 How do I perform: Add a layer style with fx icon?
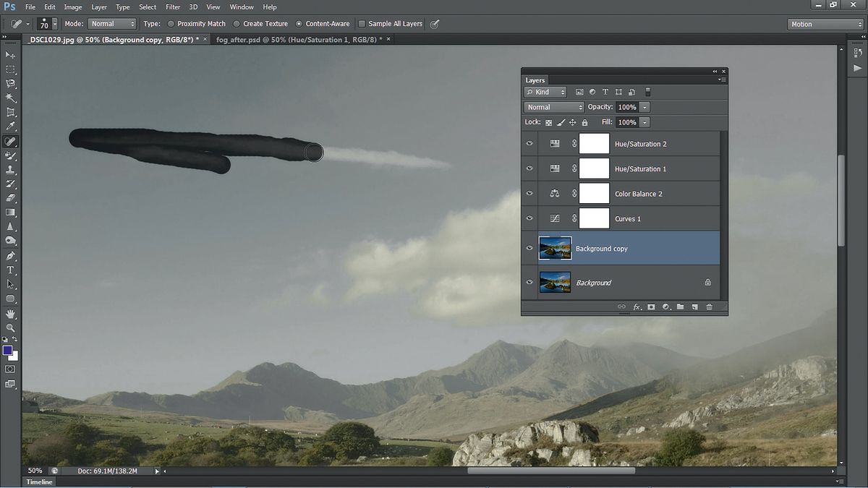637,307
